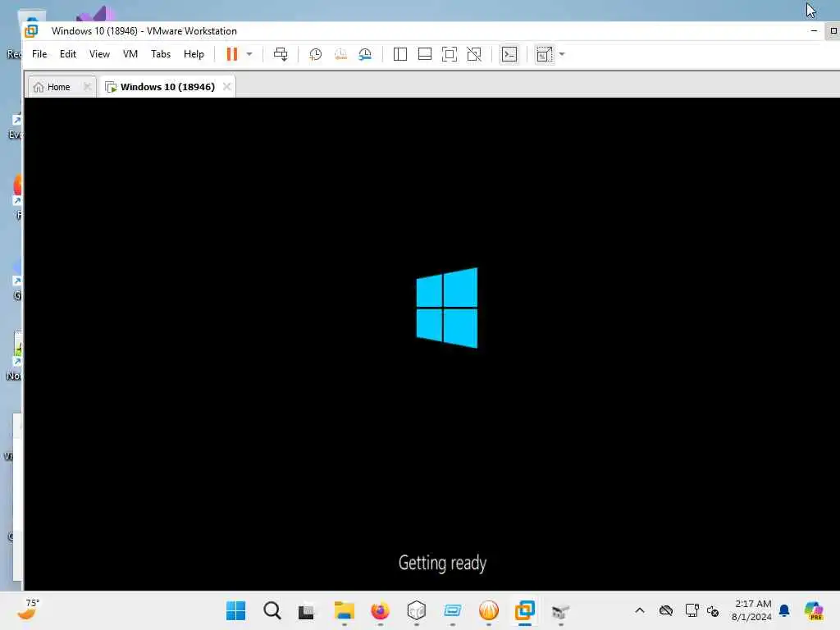Toggle the library sidebar panel

(x=400, y=54)
